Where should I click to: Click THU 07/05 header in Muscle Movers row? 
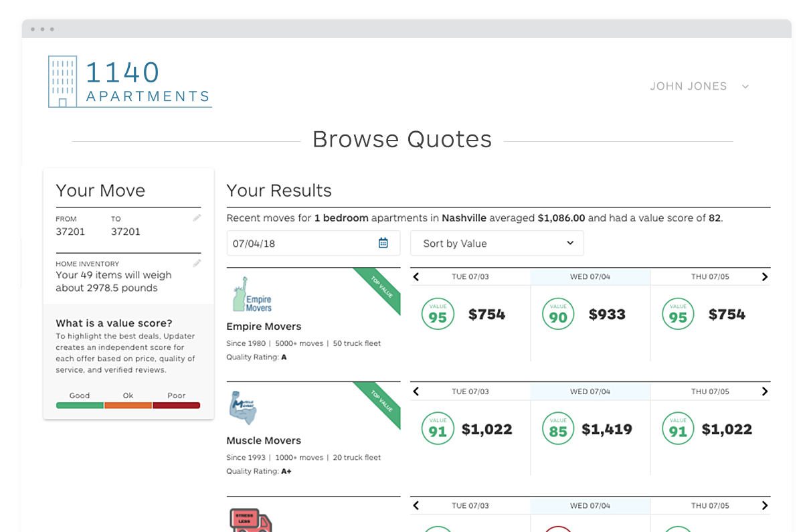711,391
